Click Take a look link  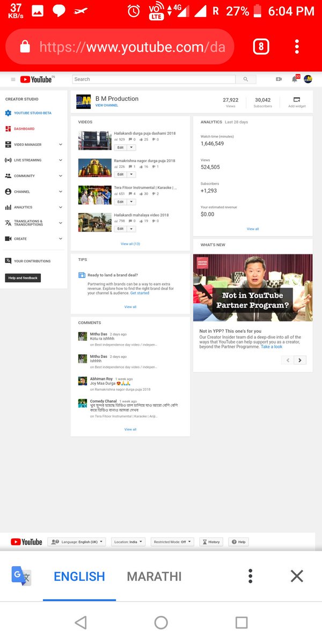272,347
